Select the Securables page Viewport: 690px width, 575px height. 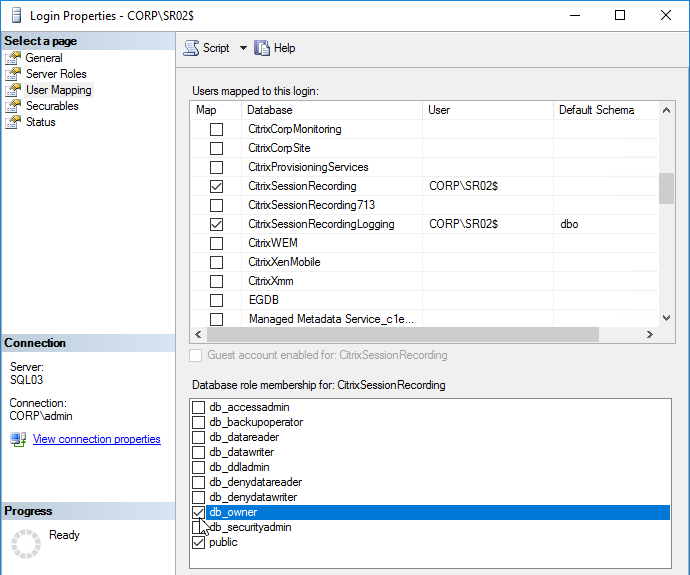(x=52, y=106)
